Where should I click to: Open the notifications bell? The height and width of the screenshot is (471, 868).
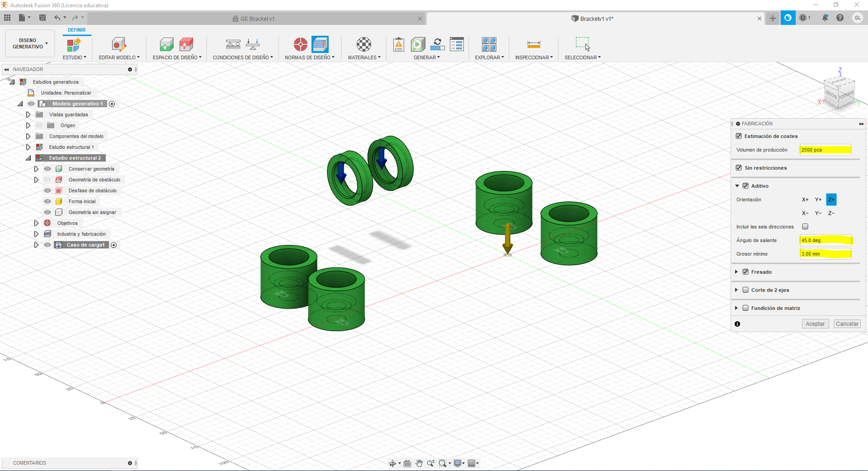point(825,18)
